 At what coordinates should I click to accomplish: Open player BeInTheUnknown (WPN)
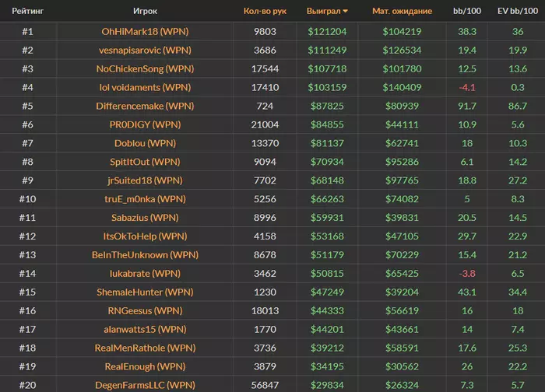click(x=145, y=255)
